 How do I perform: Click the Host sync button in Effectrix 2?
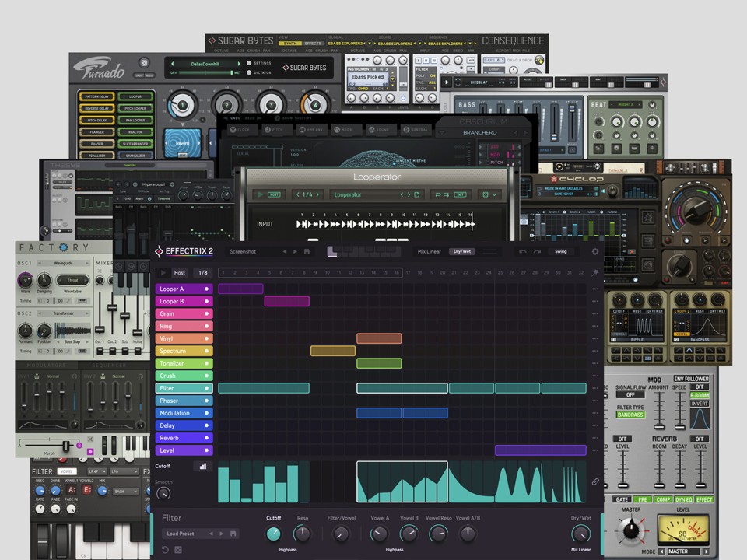pos(179,273)
